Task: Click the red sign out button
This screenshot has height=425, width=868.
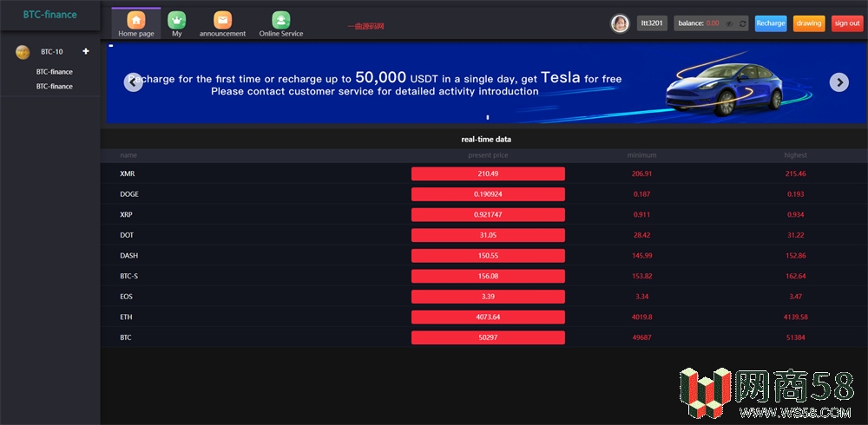Action: (x=847, y=23)
